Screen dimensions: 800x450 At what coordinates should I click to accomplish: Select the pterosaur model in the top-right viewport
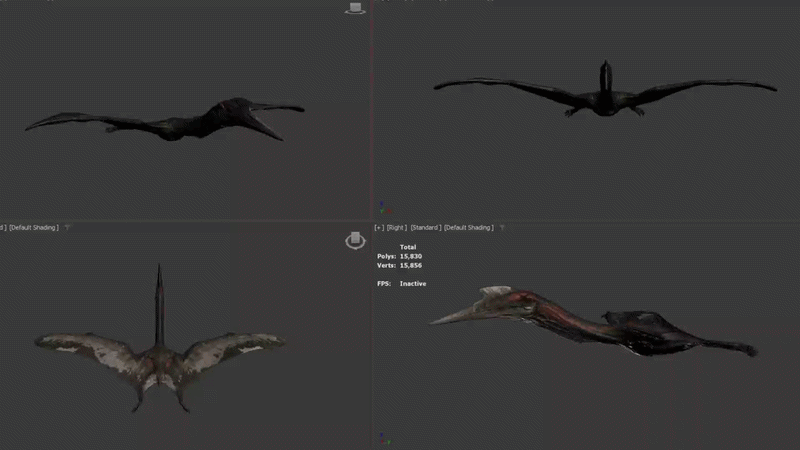pos(604,95)
